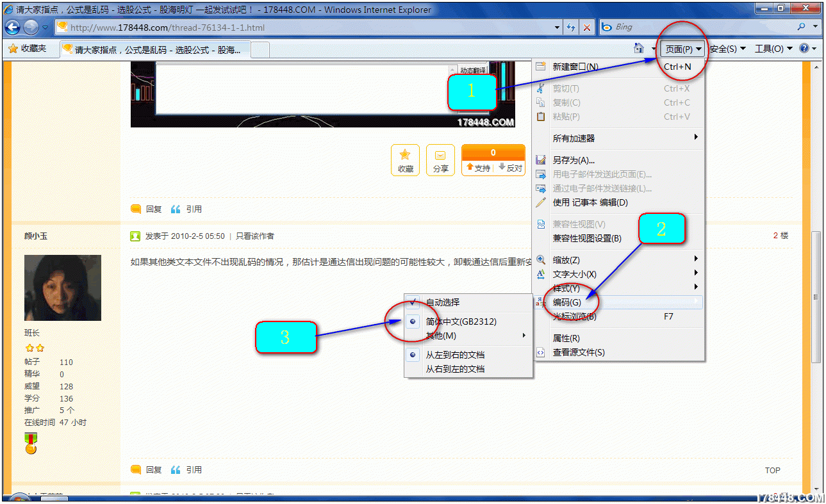Screen dimensions: 826x504
Task: Click the copy icon next to 复制(C)
Action: pos(541,102)
